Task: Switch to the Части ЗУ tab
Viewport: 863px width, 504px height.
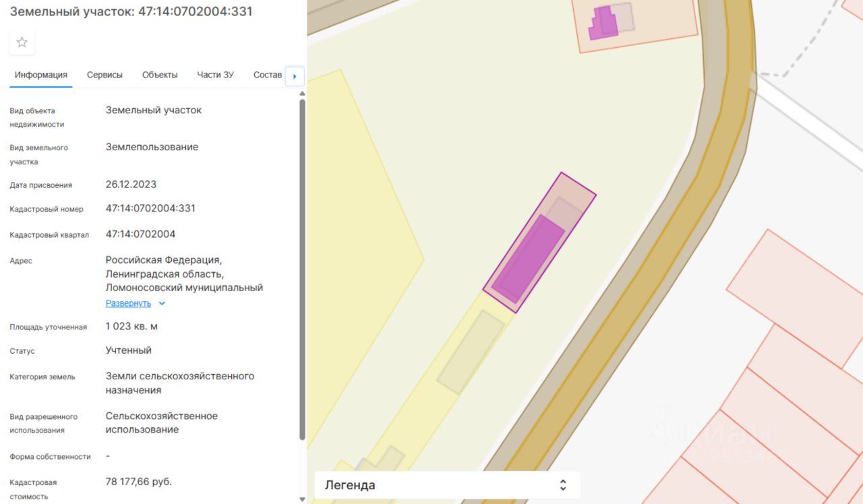Action: pyautogui.click(x=215, y=75)
